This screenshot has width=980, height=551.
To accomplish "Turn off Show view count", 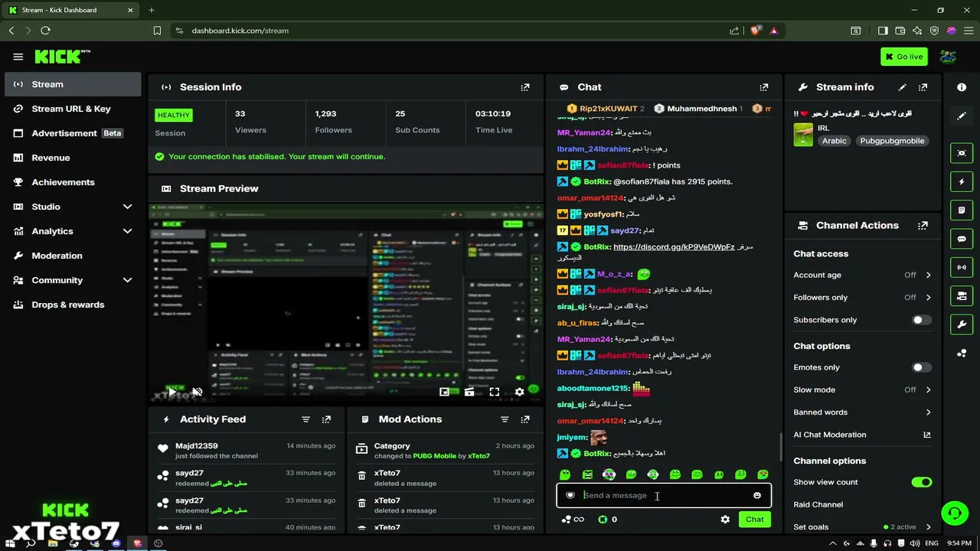I will click(x=922, y=482).
